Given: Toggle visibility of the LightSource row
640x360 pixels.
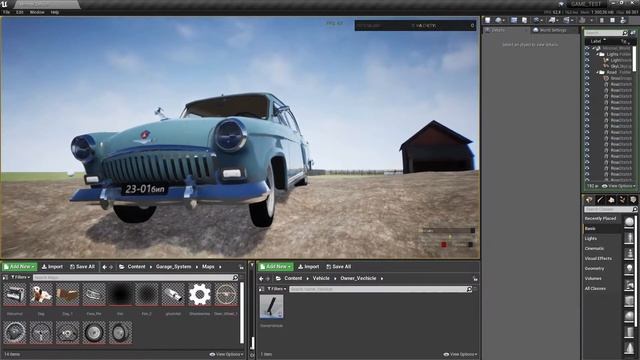Looking at the screenshot, I should click(587, 60).
